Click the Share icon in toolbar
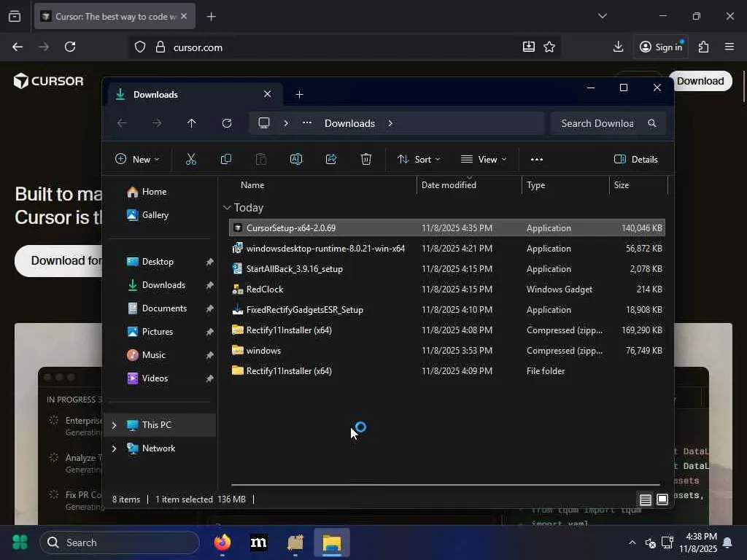Screen dimensions: 747x560 pyautogui.click(x=331, y=159)
